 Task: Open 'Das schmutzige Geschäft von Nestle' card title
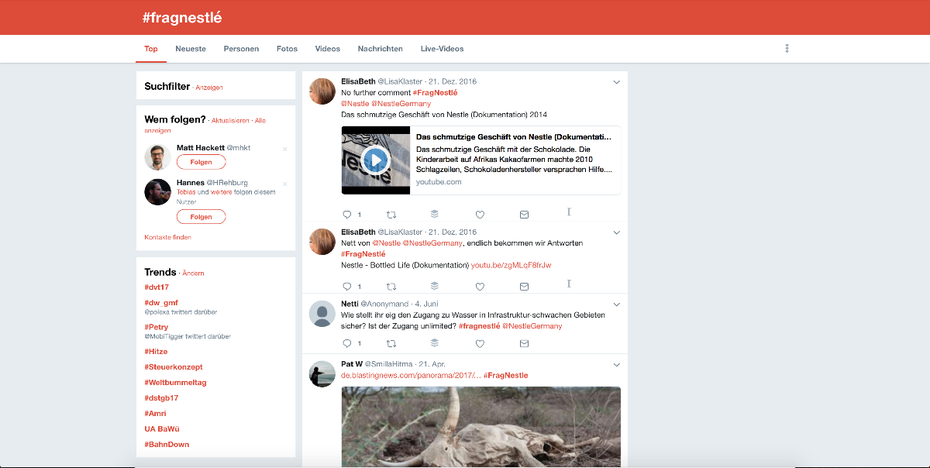point(514,137)
